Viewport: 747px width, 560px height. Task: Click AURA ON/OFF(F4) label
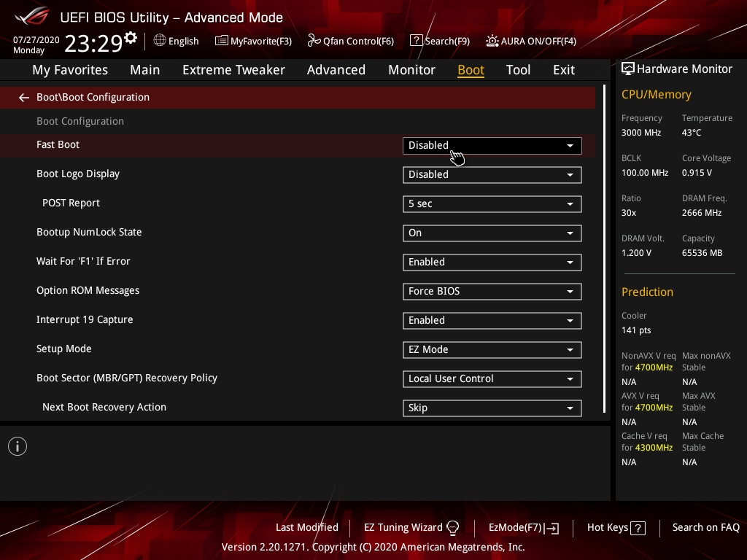point(538,41)
